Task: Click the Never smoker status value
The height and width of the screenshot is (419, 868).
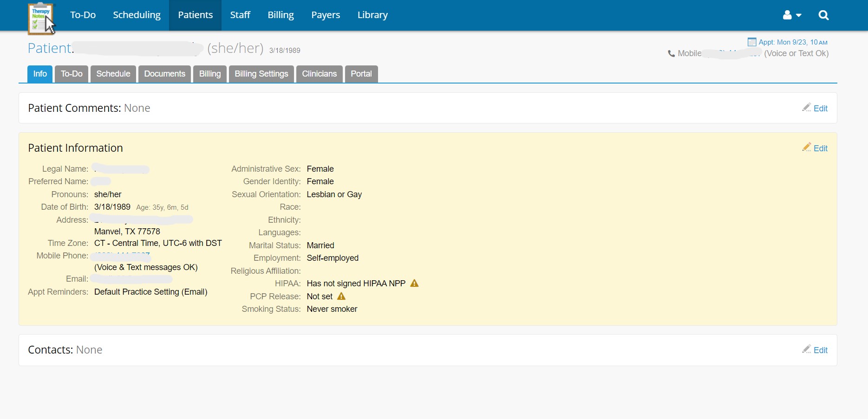Action: [332, 309]
